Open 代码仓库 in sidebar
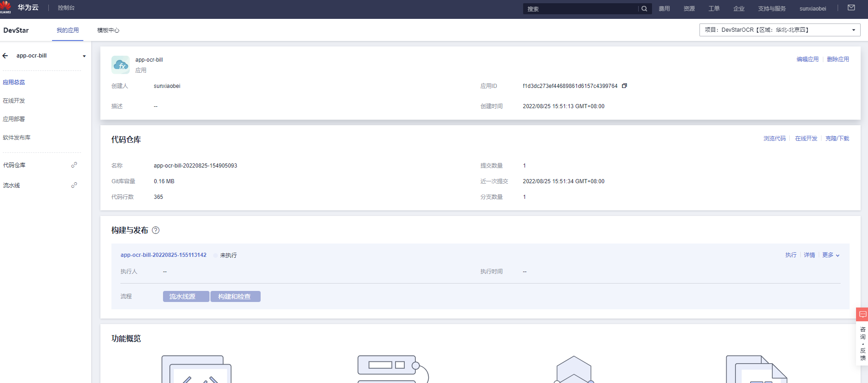Image resolution: width=868 pixels, height=383 pixels. (14, 165)
